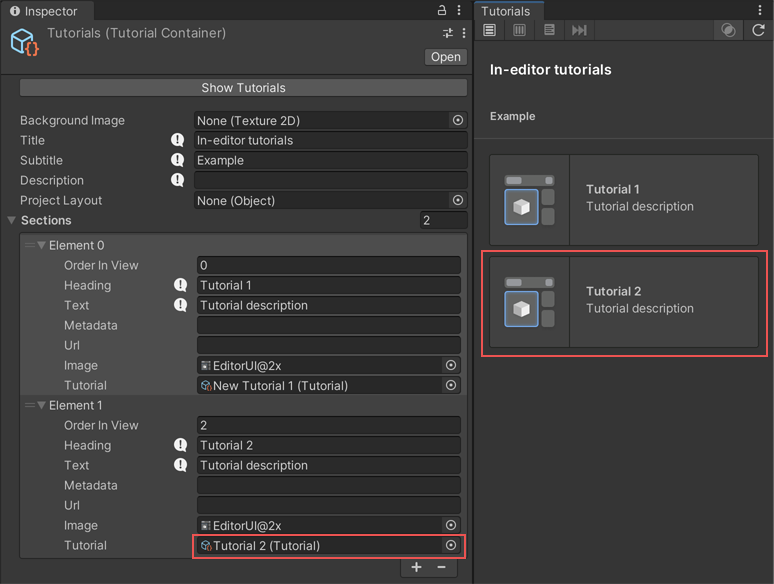
Task: Toggle the overlapping-circles mask icon in Tutorials toolbar
Action: pyautogui.click(x=728, y=31)
